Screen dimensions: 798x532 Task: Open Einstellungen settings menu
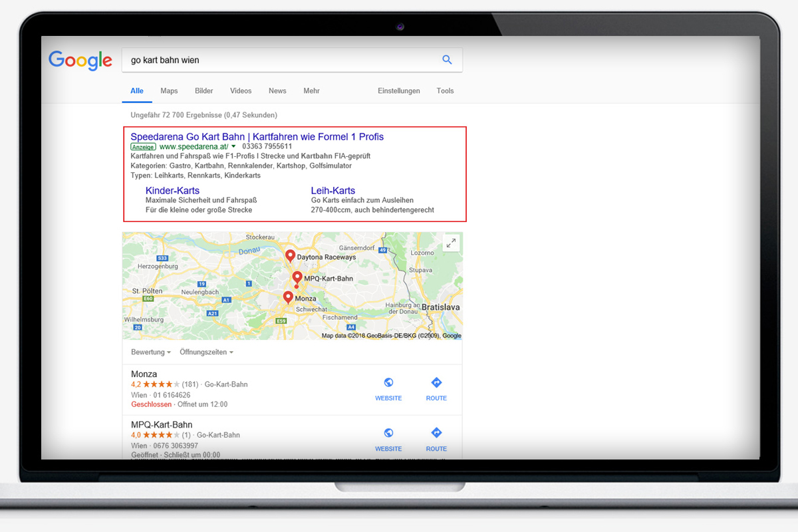pos(399,91)
